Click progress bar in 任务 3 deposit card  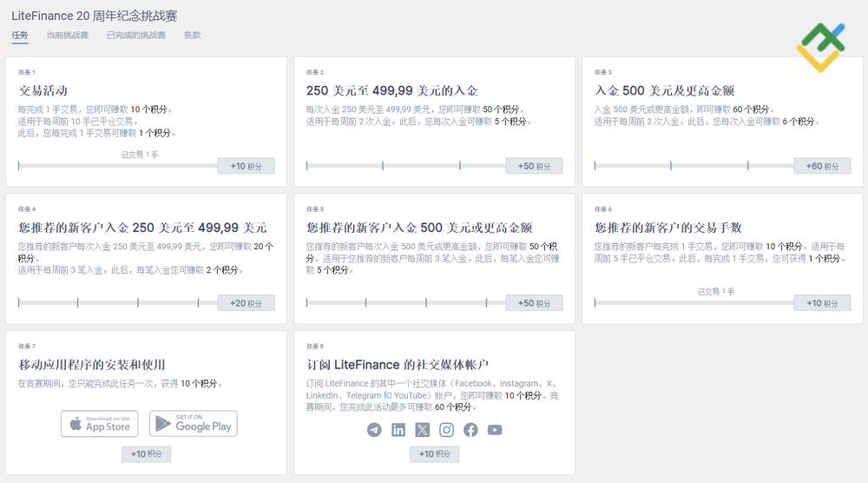pyautogui.click(x=694, y=166)
